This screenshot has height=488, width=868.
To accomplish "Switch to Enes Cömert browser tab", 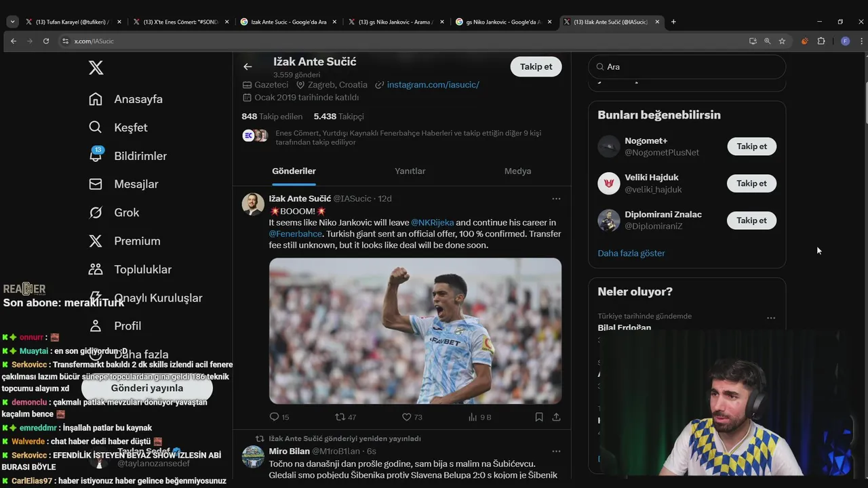I will click(x=180, y=22).
